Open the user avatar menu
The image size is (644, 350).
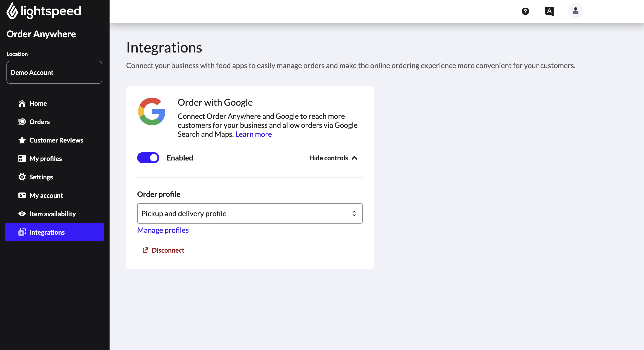(x=575, y=11)
